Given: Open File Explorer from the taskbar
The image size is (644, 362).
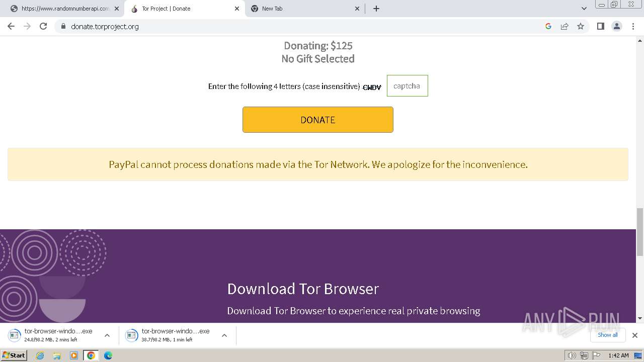Looking at the screenshot, I should (x=57, y=355).
